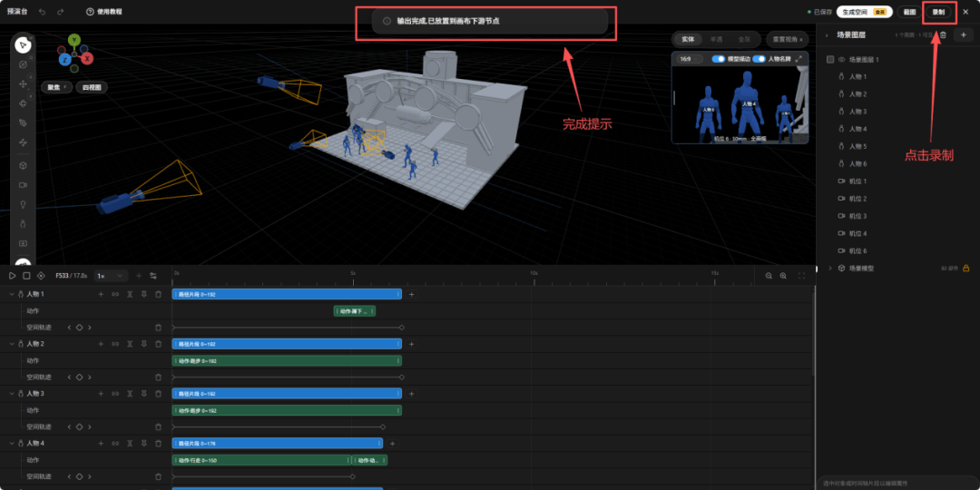
Task: Click the 录制 record button
Action: point(938,12)
